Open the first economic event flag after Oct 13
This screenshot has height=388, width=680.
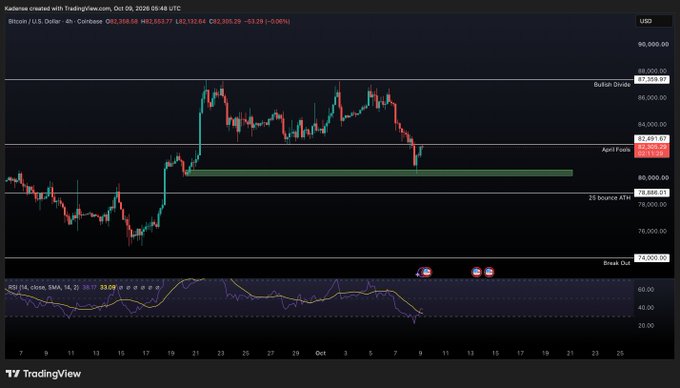477,272
